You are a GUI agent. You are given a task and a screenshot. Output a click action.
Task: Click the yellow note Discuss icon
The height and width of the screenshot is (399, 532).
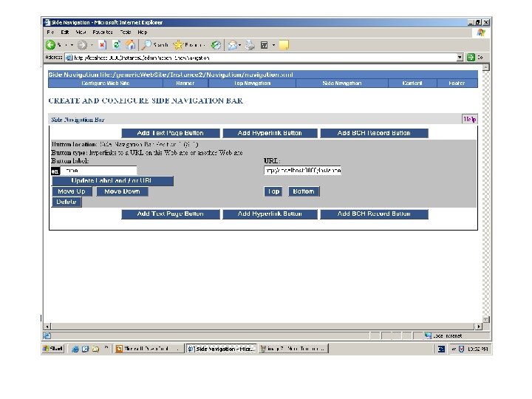click(x=284, y=45)
